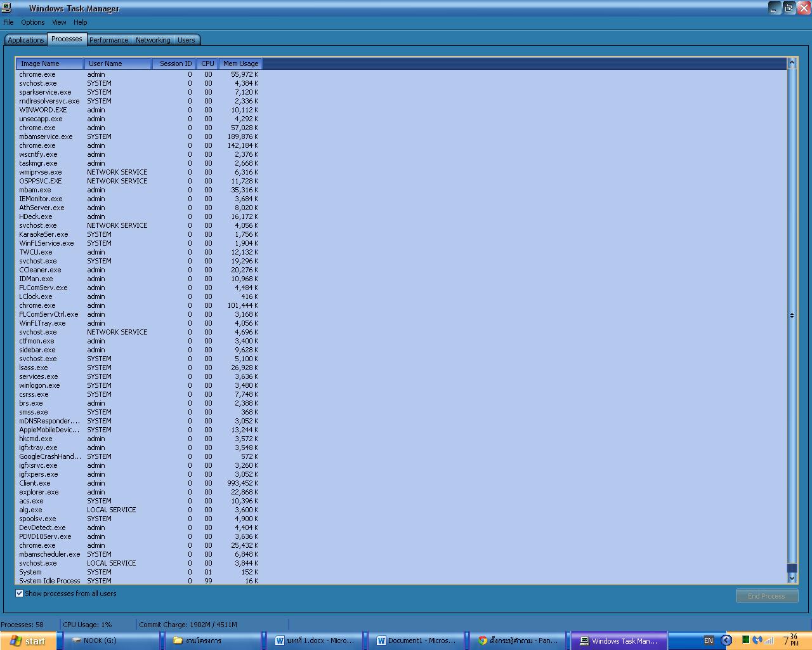Viewport: 812px width, 650px height.
Task: Open the File menu
Action: tap(8, 22)
